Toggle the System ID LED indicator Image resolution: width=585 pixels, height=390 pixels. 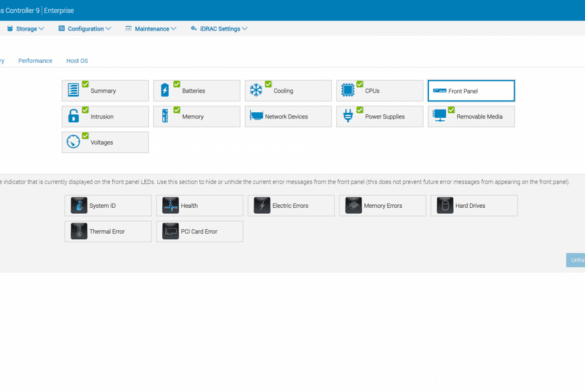tap(108, 206)
